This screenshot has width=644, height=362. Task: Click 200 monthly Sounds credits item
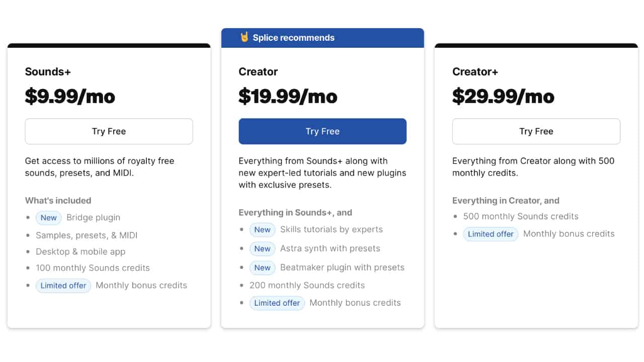[x=307, y=286]
